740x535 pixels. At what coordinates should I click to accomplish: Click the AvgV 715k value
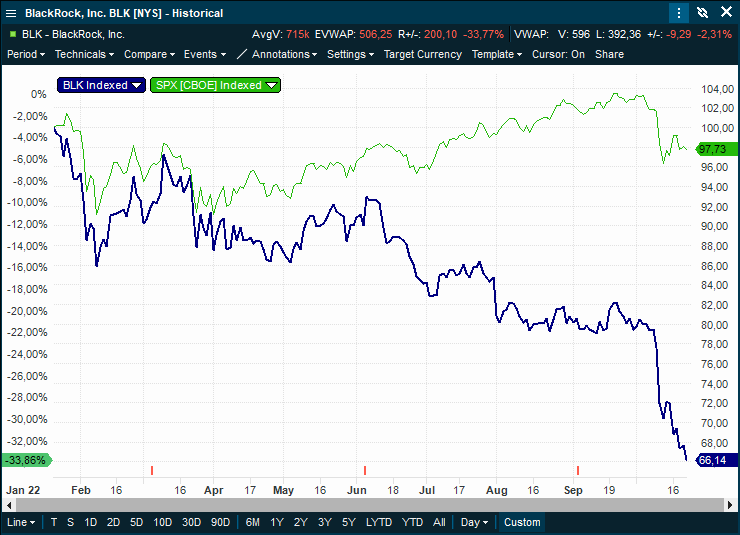(x=298, y=34)
